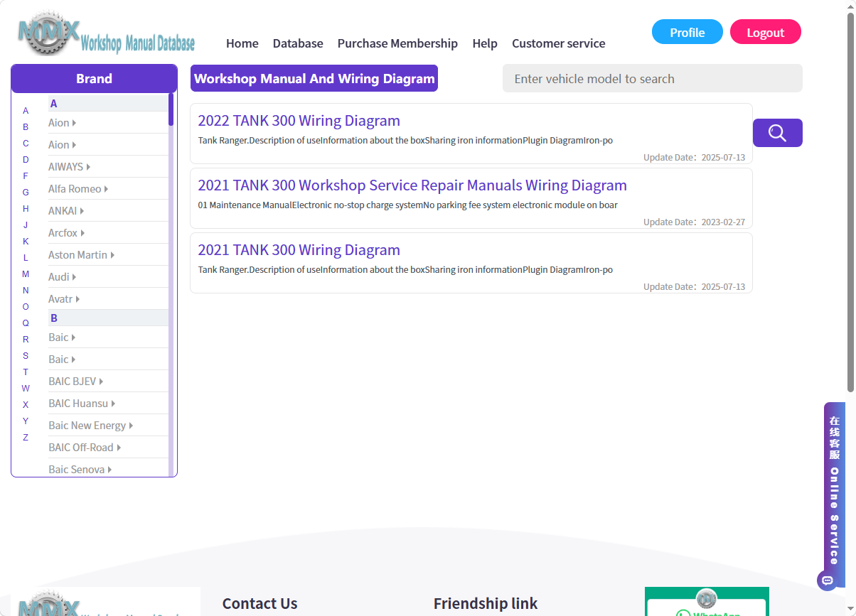Jump to letter B in brand index
The width and height of the screenshot is (856, 616).
26,127
